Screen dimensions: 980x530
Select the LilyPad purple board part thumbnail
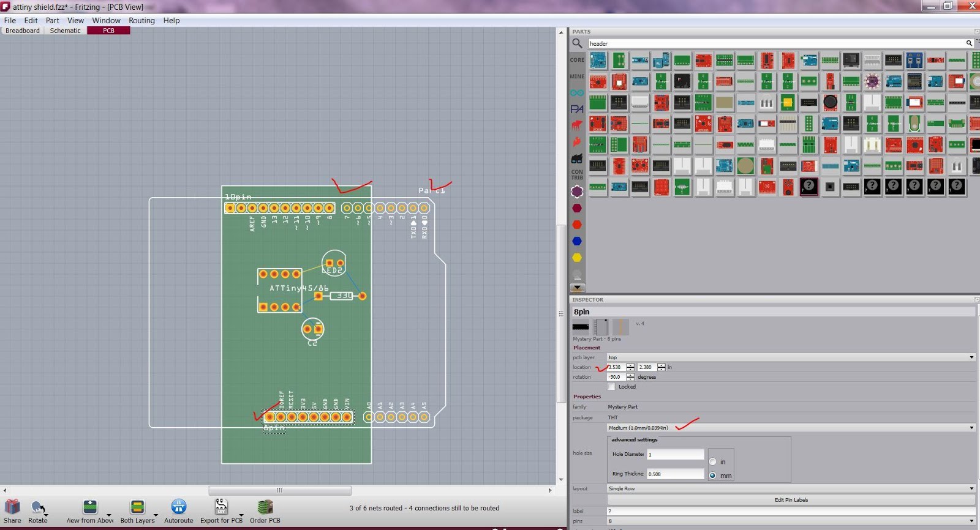[872, 81]
